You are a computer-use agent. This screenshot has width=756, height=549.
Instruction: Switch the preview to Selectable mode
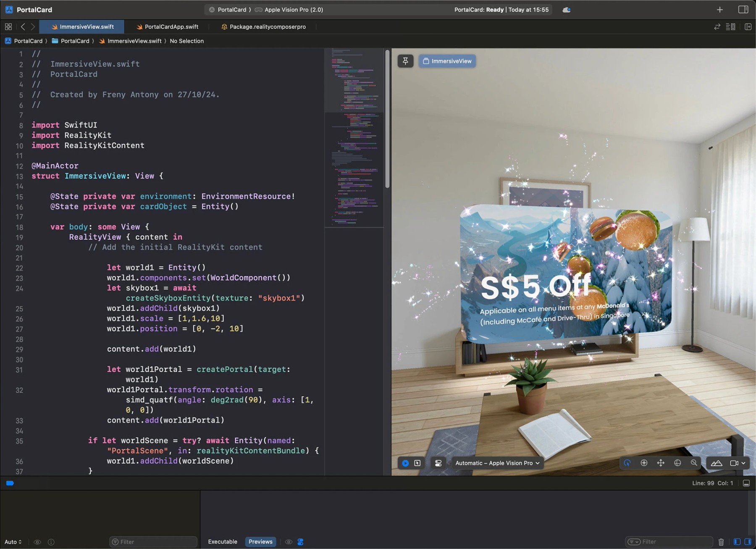[417, 463]
